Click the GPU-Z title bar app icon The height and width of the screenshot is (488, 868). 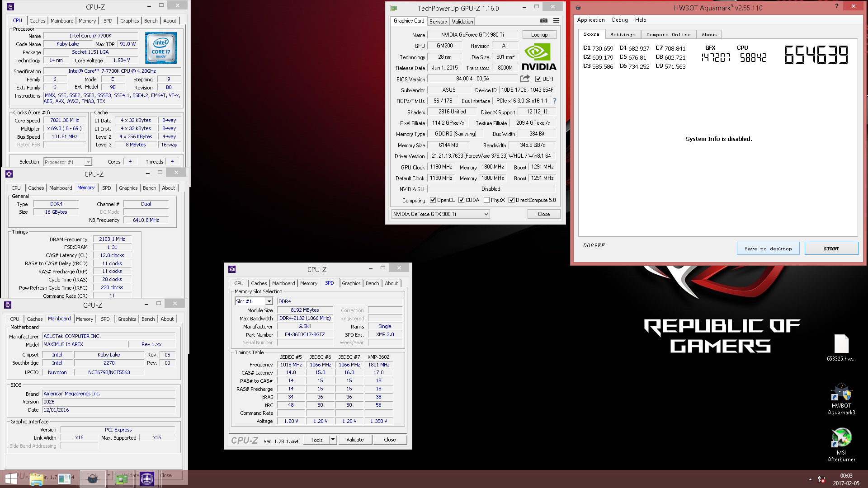point(394,8)
